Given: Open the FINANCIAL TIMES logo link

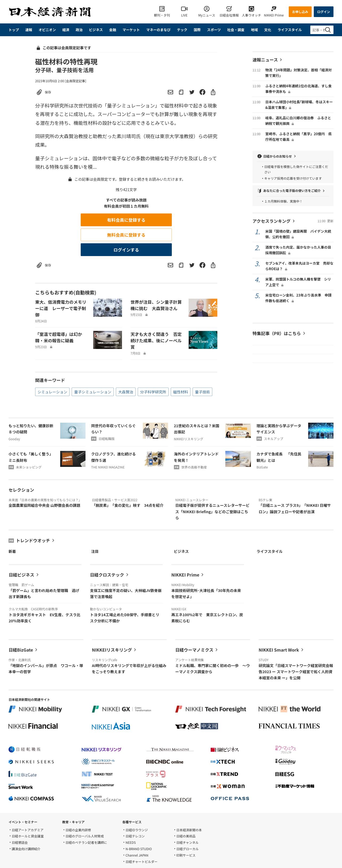Looking at the screenshot, I should 289,726.
